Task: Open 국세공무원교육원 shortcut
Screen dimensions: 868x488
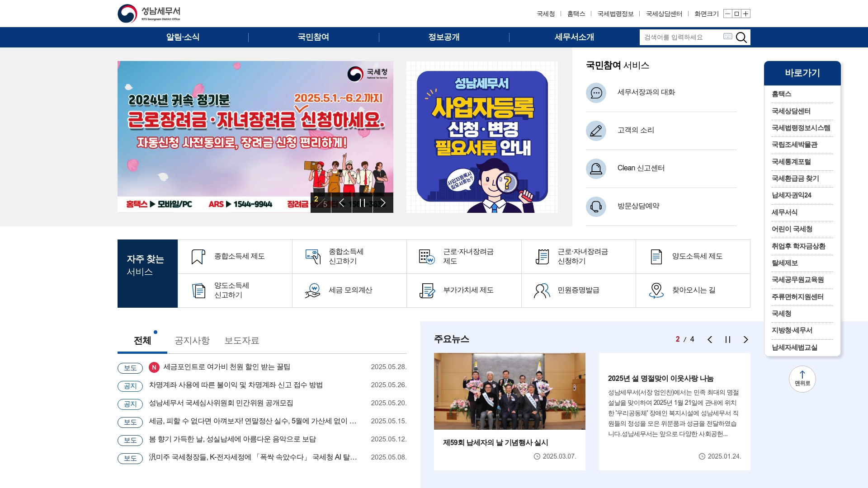Action: pyautogui.click(x=797, y=280)
